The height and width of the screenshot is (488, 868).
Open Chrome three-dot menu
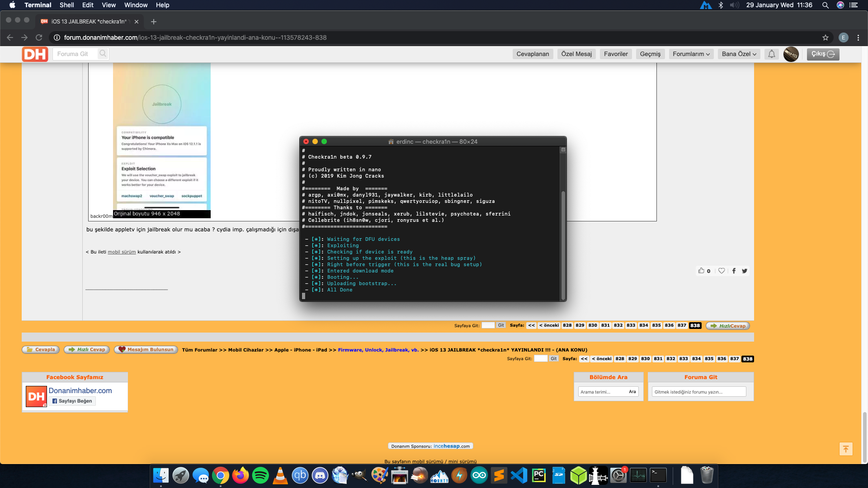pyautogui.click(x=858, y=38)
